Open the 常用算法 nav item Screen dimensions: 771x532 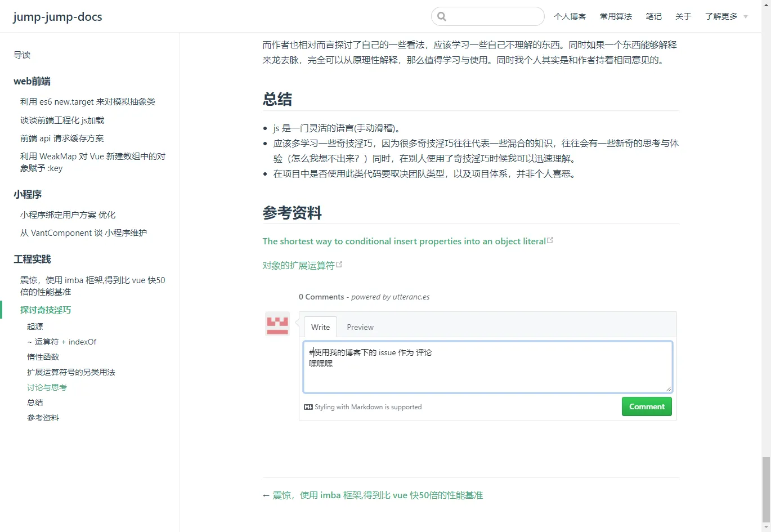click(x=616, y=16)
